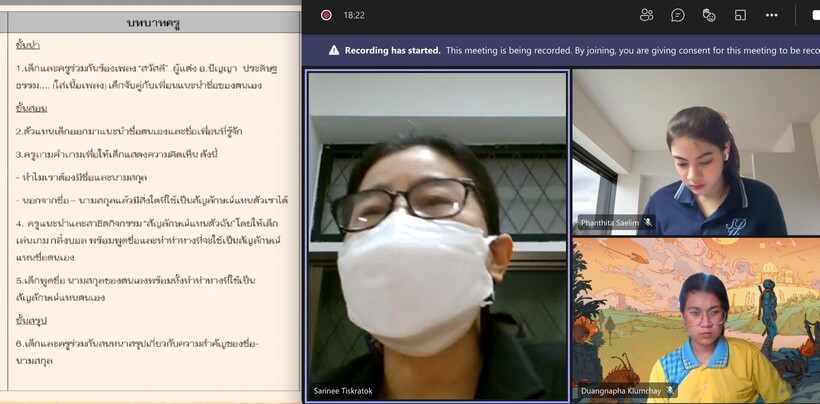Image resolution: width=820 pixels, height=404 pixels.
Task: Open the participants people panel icon
Action: coord(646,15)
